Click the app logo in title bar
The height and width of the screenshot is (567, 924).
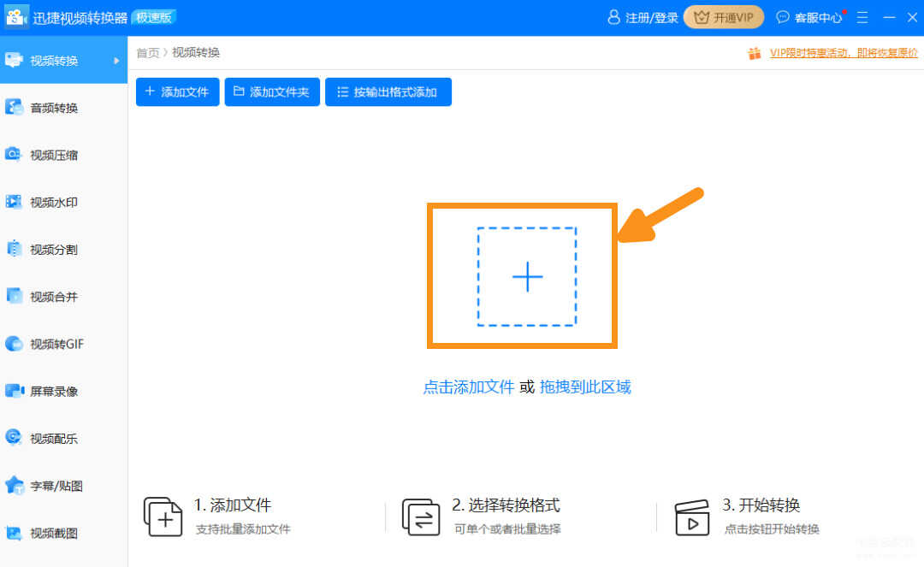click(x=16, y=17)
